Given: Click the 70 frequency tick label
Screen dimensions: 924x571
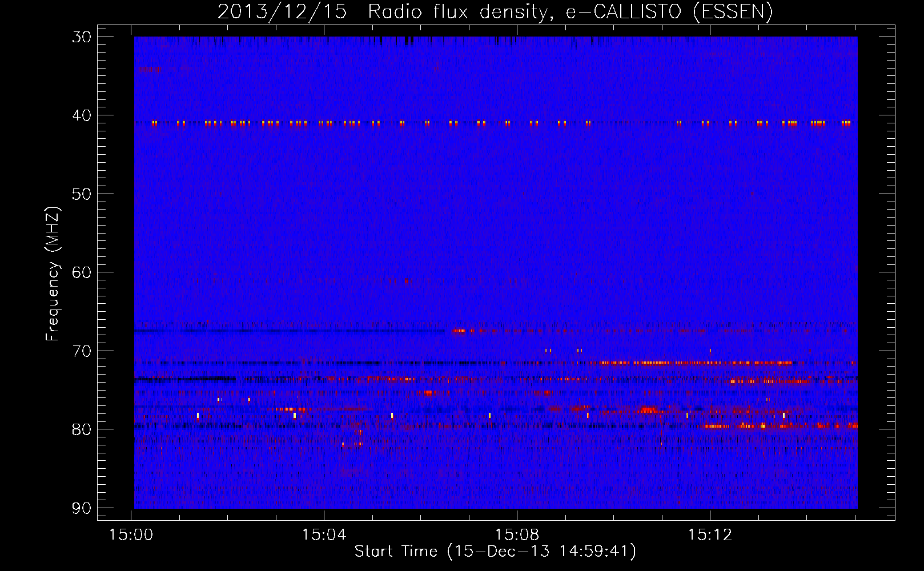Looking at the screenshot, I should pos(82,351).
